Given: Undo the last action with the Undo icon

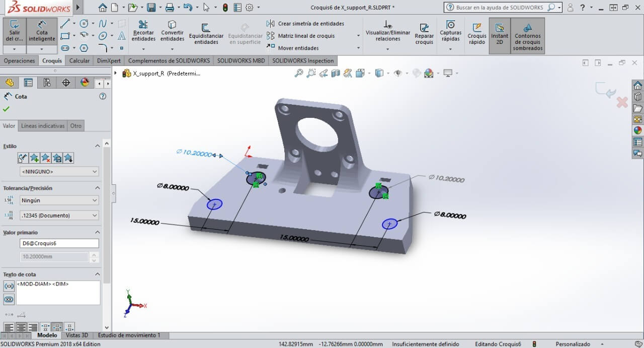Looking at the screenshot, I should [188, 8].
